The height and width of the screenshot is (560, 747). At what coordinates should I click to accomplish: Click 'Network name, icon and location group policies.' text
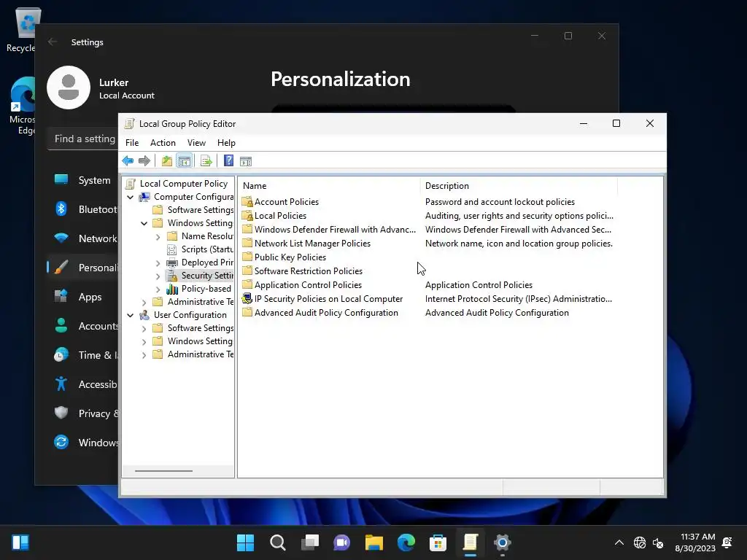click(519, 244)
